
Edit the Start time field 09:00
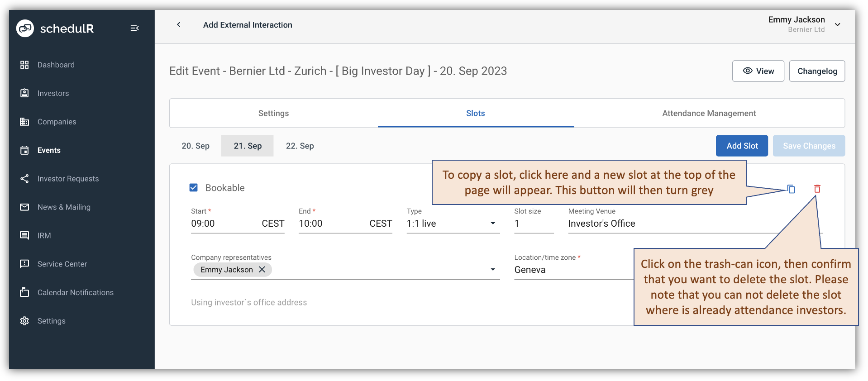(x=238, y=224)
